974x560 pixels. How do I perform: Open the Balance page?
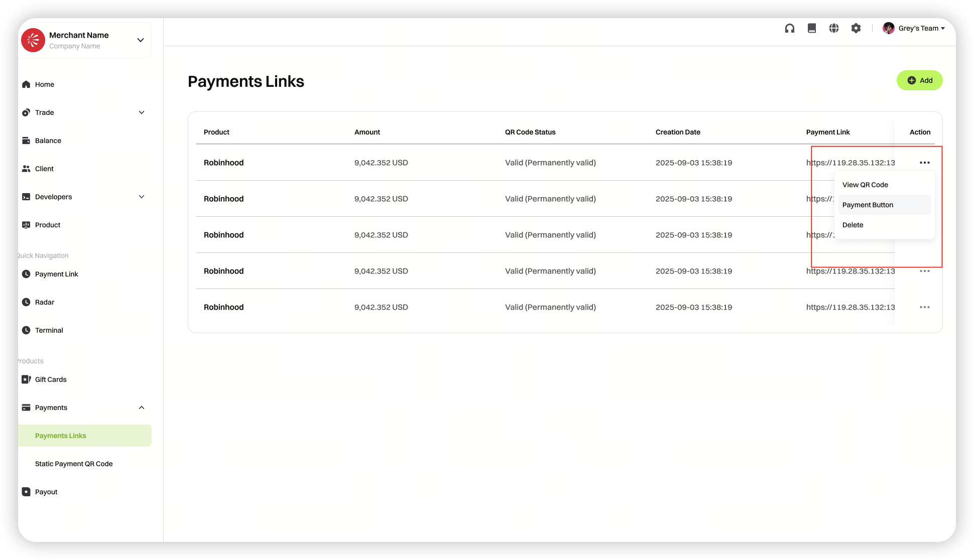point(48,141)
